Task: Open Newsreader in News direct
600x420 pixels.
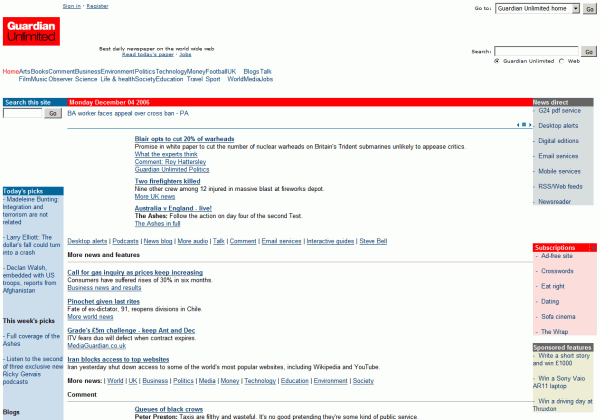Action: point(554,202)
